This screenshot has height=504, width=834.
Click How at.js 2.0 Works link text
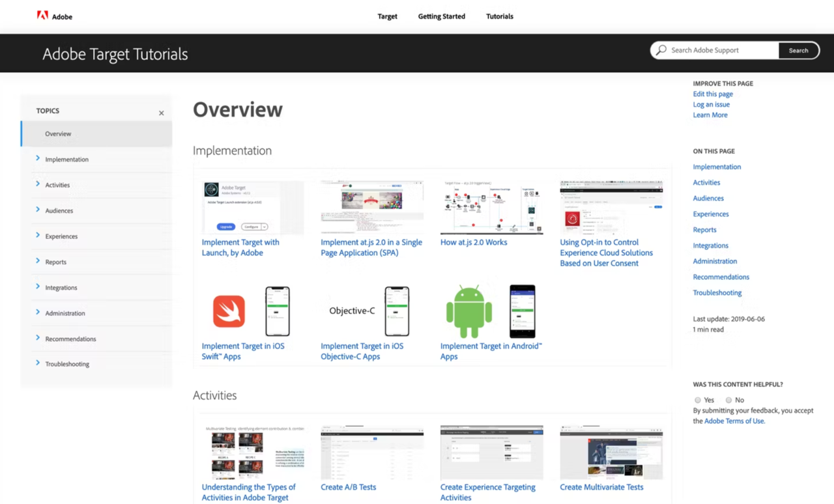(474, 242)
